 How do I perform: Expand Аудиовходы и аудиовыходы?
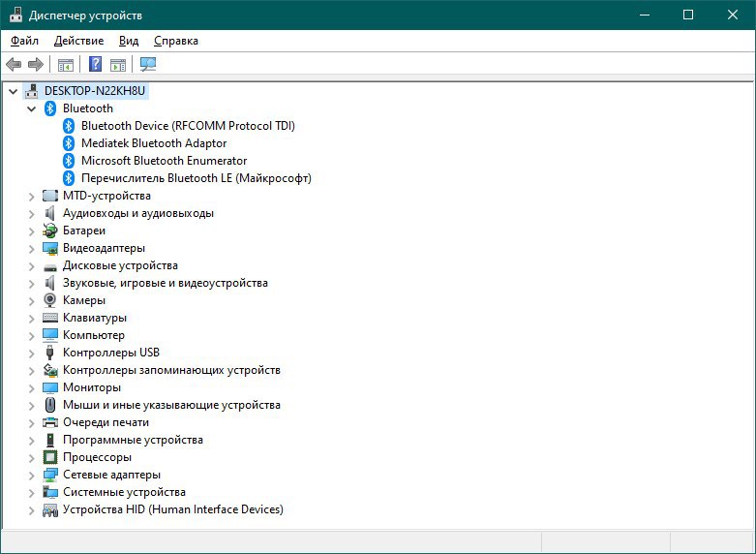tap(32, 213)
